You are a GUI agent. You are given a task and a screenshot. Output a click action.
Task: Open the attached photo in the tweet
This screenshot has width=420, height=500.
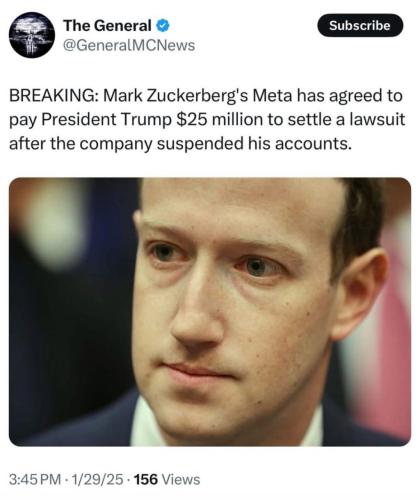210,312
